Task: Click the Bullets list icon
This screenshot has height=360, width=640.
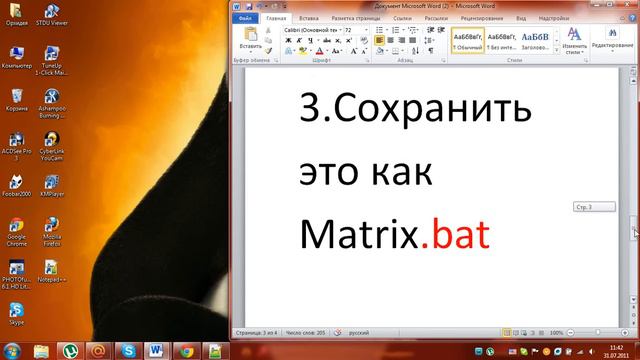Action: click(x=379, y=30)
